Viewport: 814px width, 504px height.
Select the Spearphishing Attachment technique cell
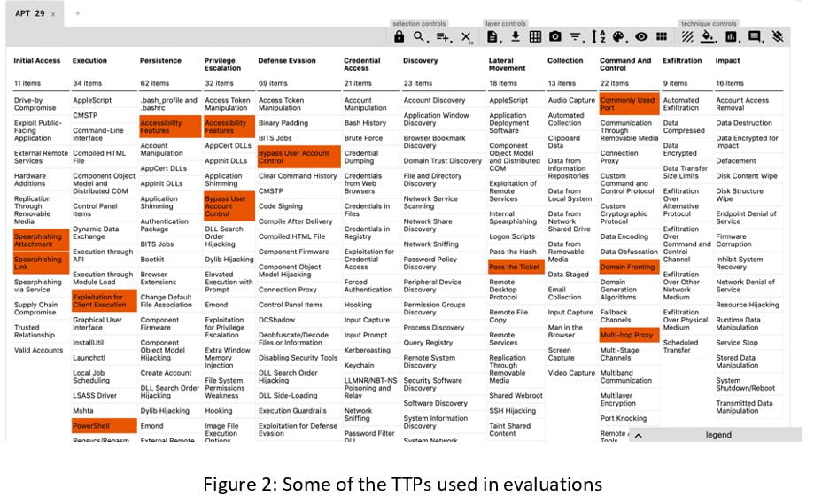click(38, 241)
